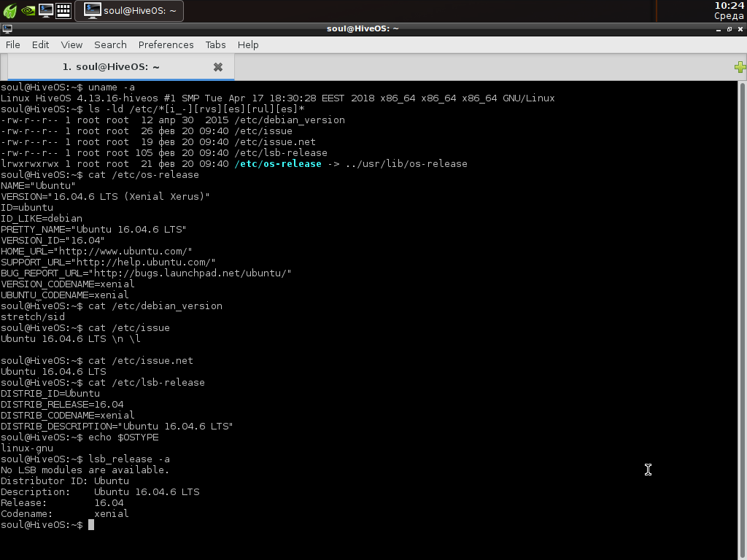Add a new terminal tab with green plus
The image size is (747, 560).
click(x=740, y=67)
